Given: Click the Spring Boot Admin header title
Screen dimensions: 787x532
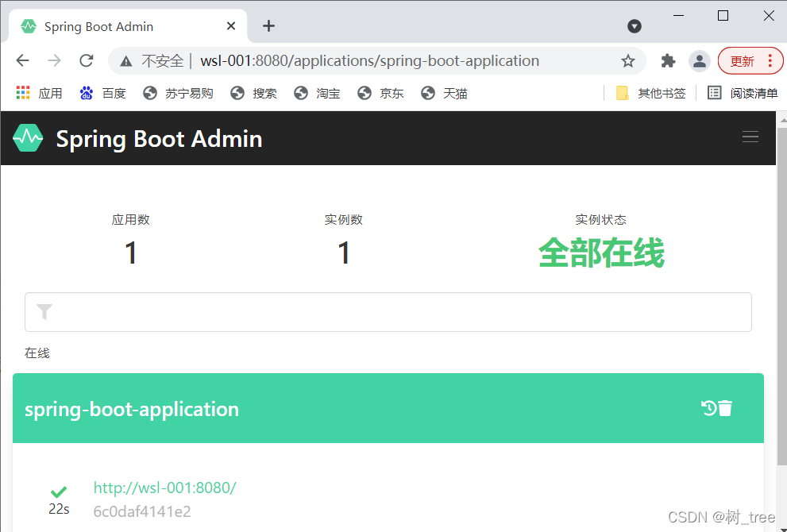Looking at the screenshot, I should pos(159,138).
